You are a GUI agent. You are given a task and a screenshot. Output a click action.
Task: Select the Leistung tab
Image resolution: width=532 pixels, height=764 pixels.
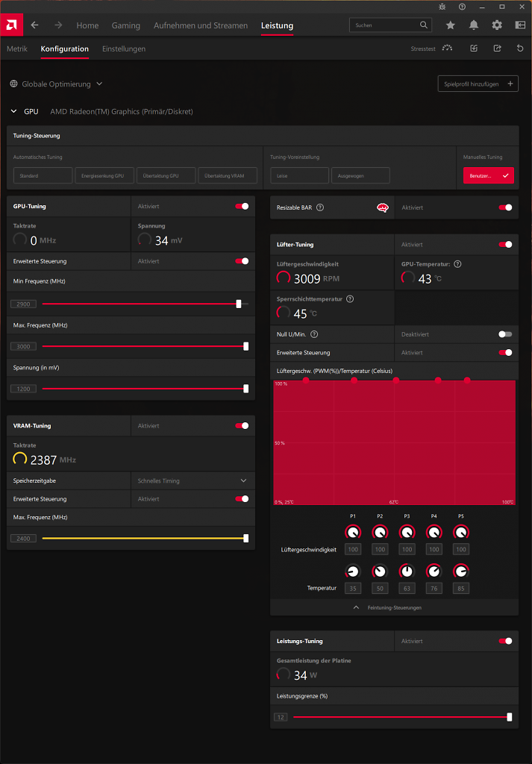pyautogui.click(x=278, y=25)
